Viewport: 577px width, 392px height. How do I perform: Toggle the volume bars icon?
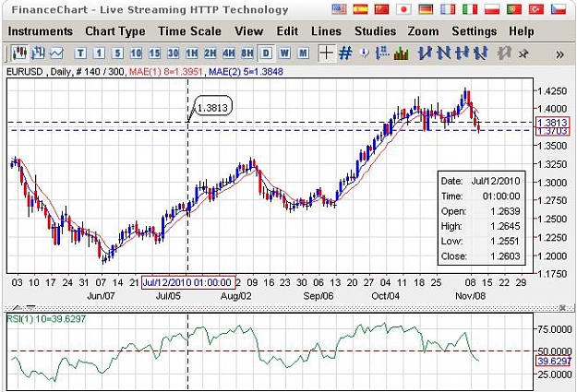pos(401,53)
